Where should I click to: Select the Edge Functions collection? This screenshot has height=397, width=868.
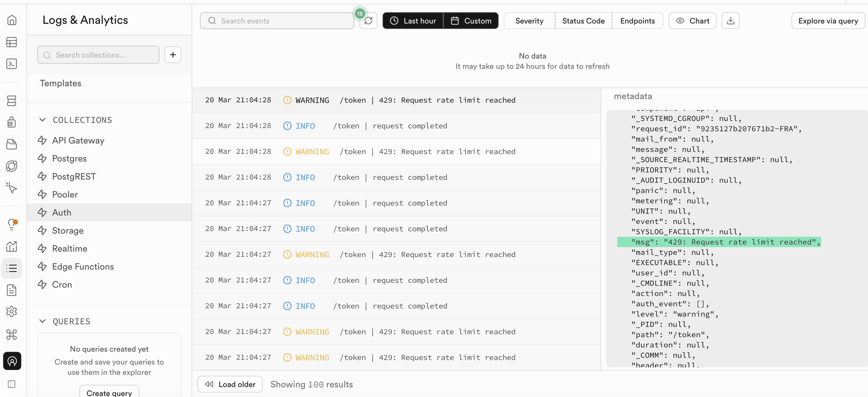pos(83,266)
